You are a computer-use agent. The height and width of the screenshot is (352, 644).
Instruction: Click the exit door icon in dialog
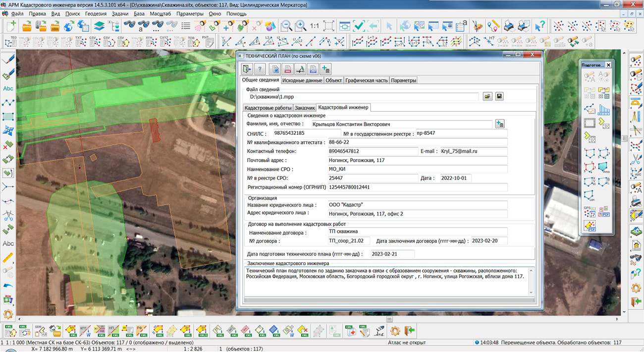(x=246, y=69)
